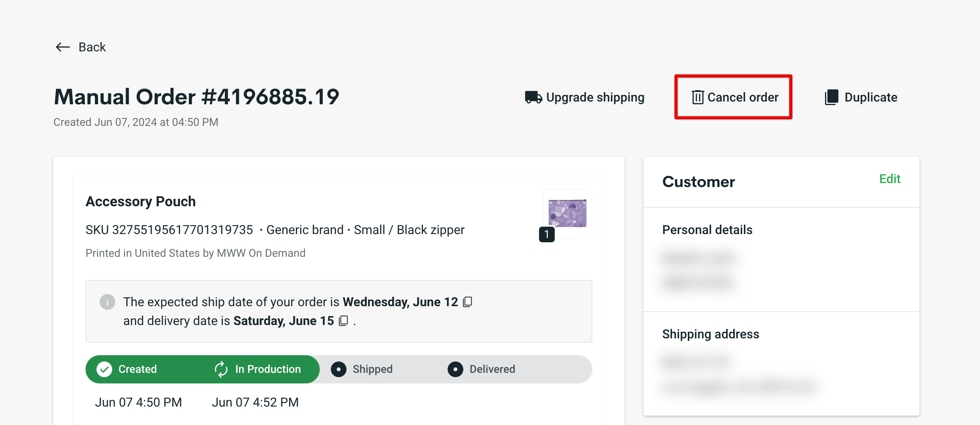Click the Manual Order #4196885.19 title

(x=196, y=96)
